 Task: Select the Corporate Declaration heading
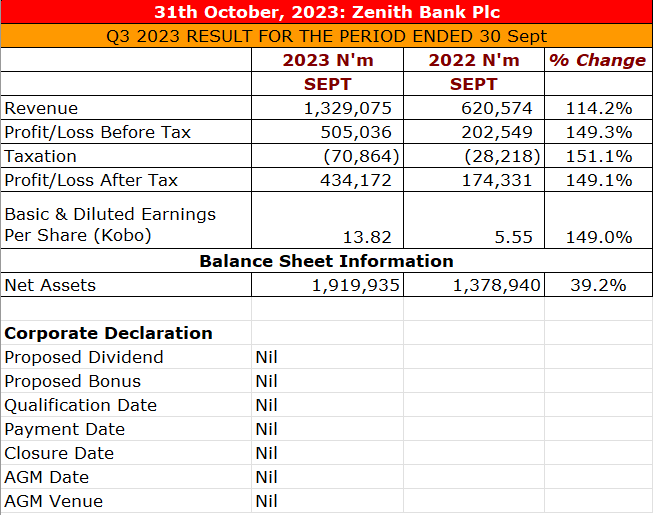click(108, 333)
